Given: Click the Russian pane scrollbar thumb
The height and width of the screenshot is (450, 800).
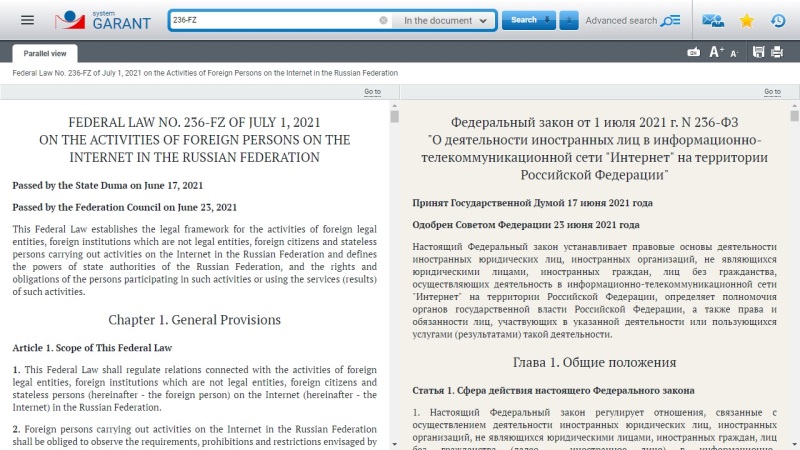Looking at the screenshot, I should pyautogui.click(x=794, y=116).
